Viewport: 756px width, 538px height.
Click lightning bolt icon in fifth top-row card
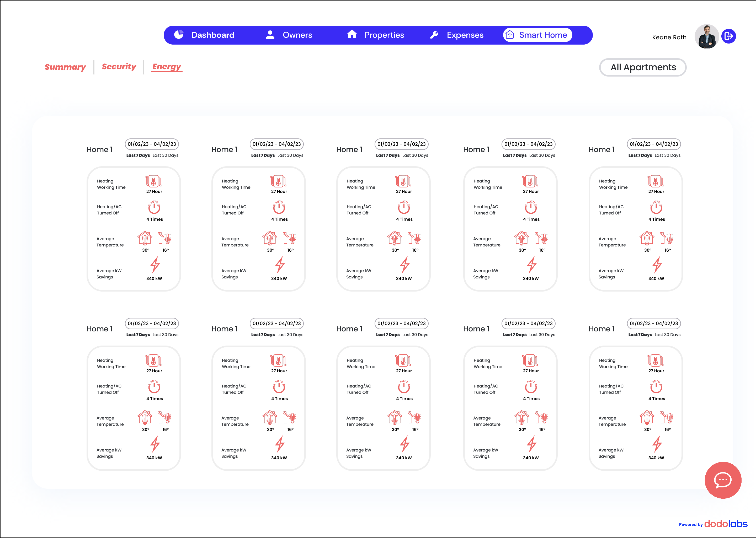[x=657, y=265]
